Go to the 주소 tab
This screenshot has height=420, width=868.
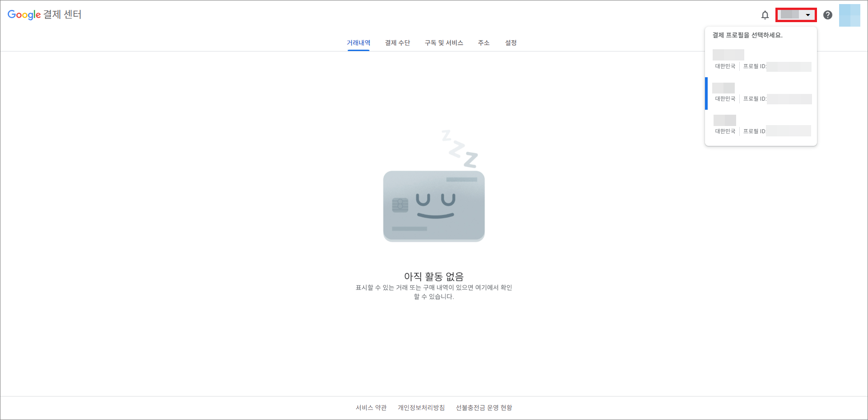pos(484,43)
